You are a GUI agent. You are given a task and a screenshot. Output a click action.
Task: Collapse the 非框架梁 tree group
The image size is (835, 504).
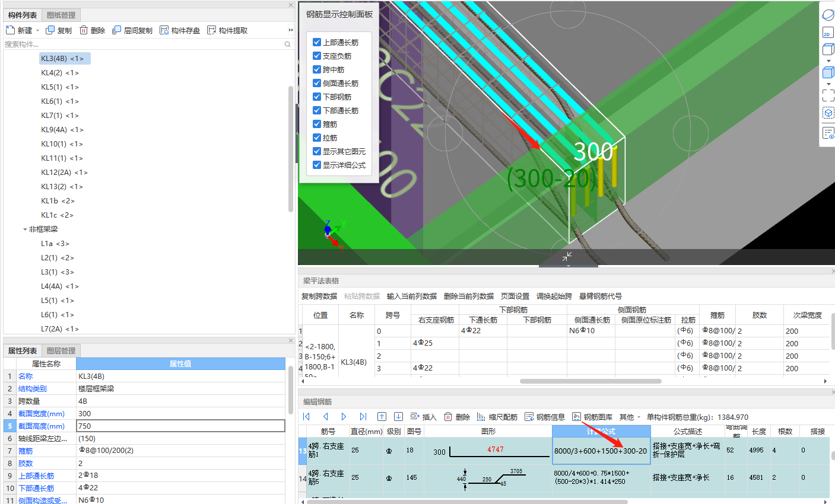coord(25,229)
